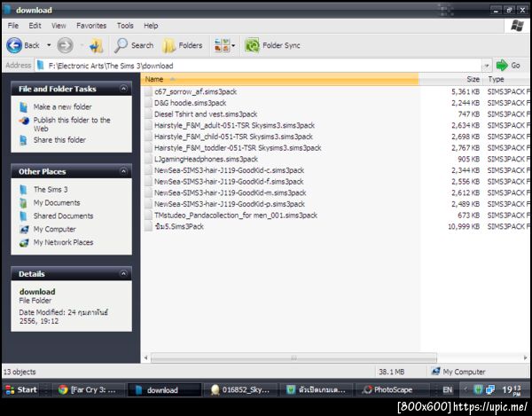Open the Help menu
Image resolution: width=532 pixels, height=416 pixels.
point(151,26)
